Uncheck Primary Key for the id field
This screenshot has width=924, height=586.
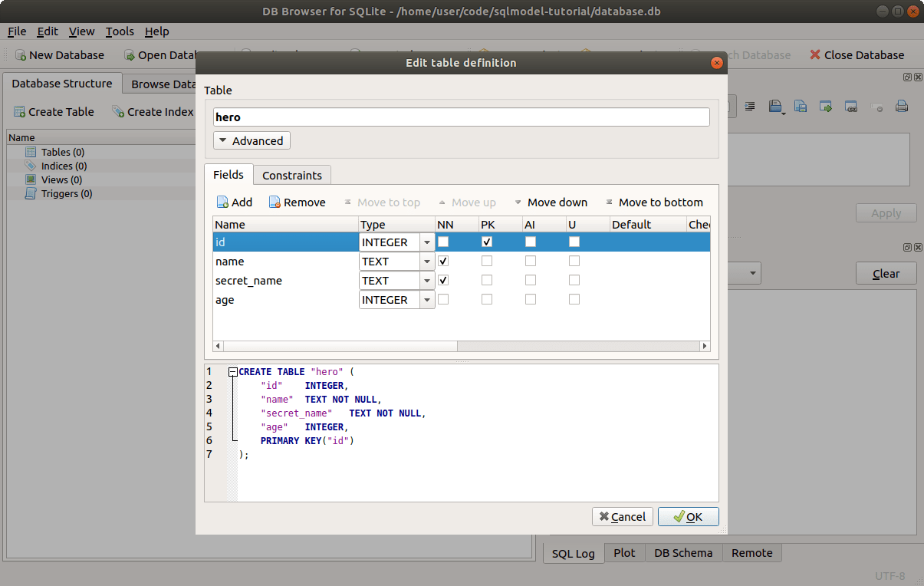point(487,241)
